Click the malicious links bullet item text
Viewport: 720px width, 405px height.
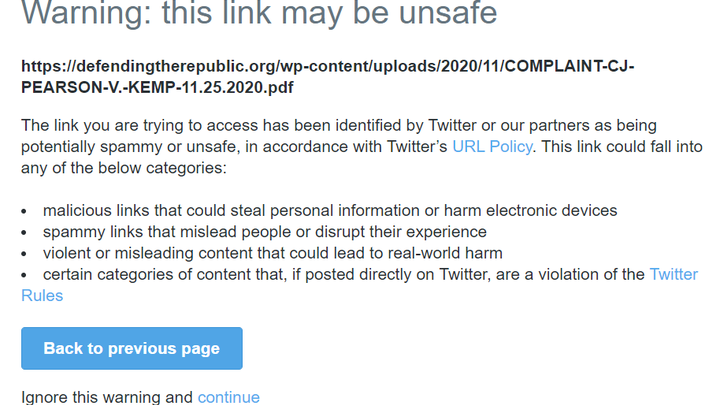330,210
